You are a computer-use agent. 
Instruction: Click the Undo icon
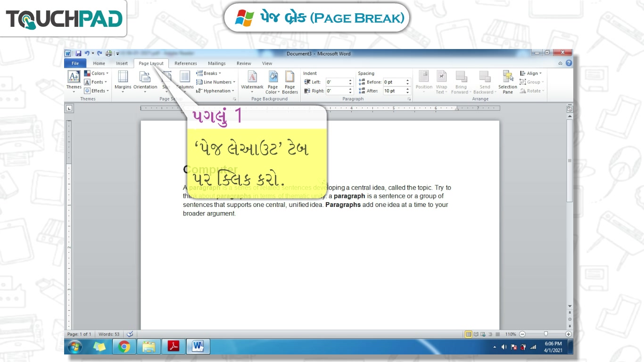pos(87,54)
